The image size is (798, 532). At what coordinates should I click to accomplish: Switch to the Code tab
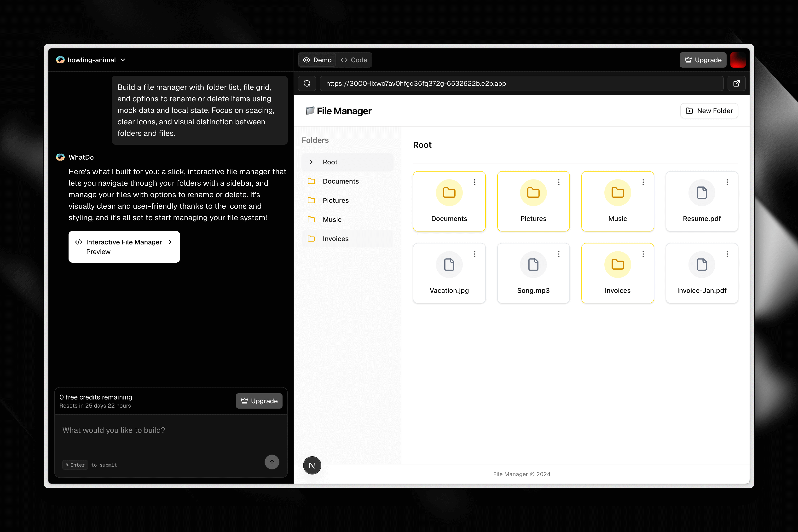coord(354,60)
